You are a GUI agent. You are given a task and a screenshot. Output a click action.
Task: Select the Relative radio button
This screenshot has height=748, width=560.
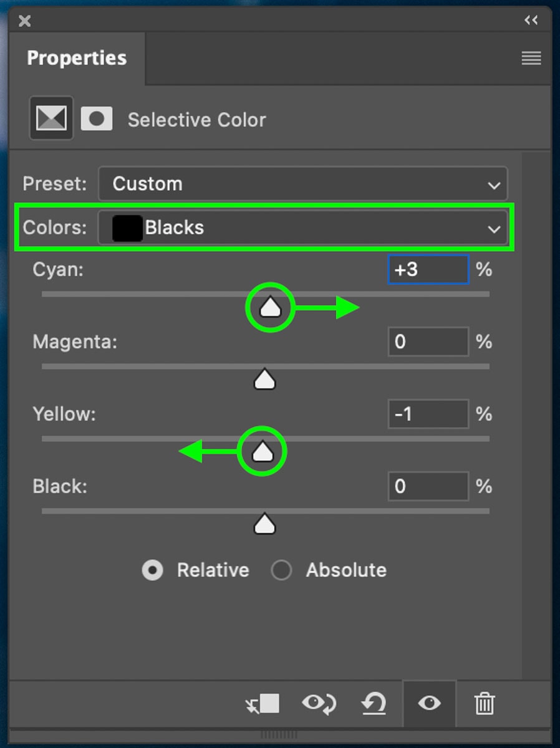pos(153,570)
